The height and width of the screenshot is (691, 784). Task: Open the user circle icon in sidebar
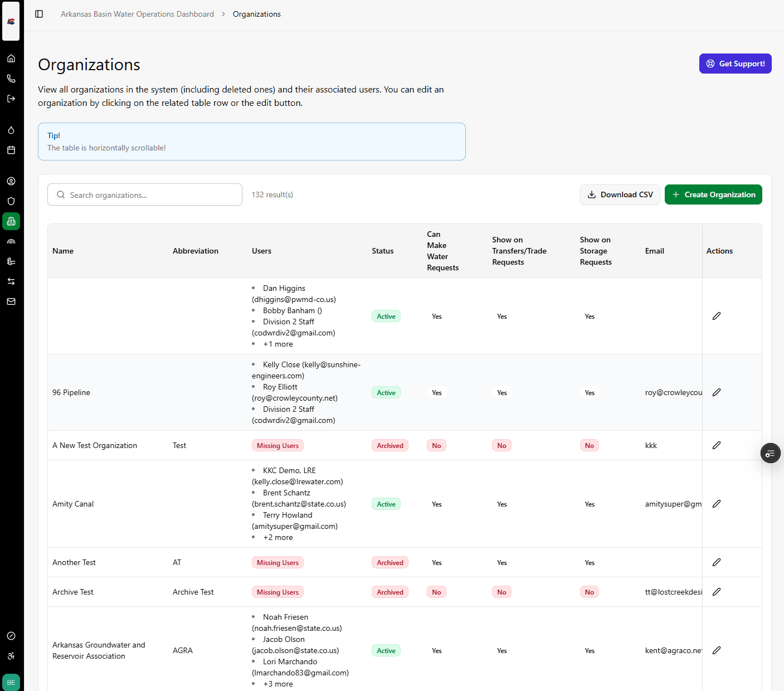[x=11, y=181]
